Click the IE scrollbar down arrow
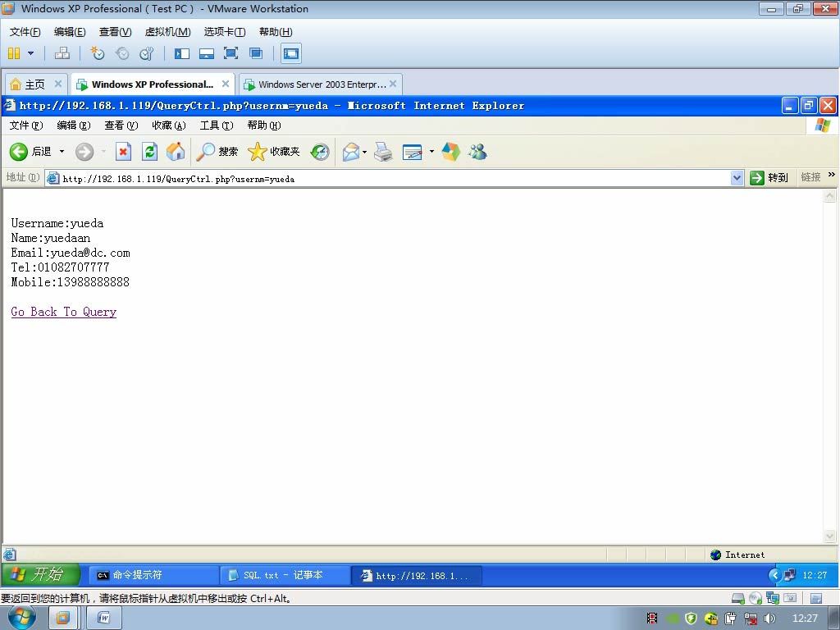 point(829,536)
